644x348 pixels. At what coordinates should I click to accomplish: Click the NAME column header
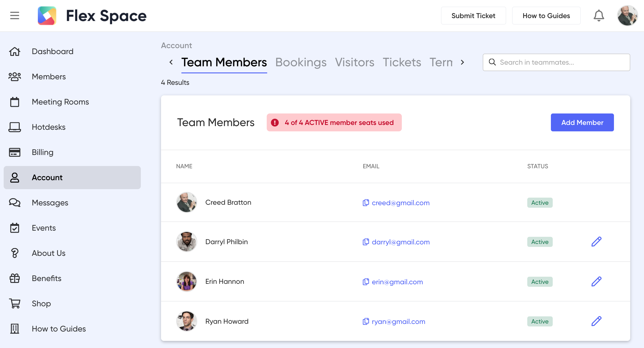[184, 166]
